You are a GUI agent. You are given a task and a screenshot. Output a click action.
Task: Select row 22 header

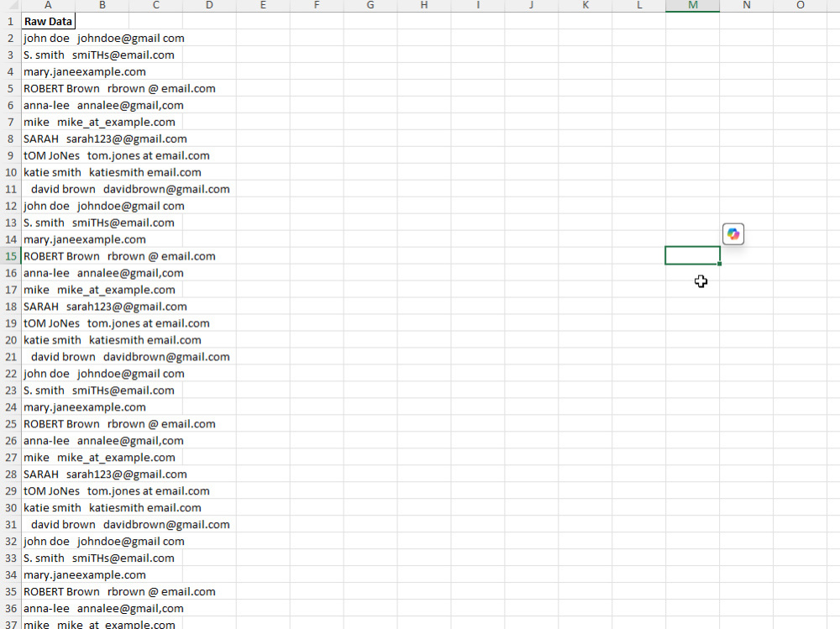click(x=10, y=374)
